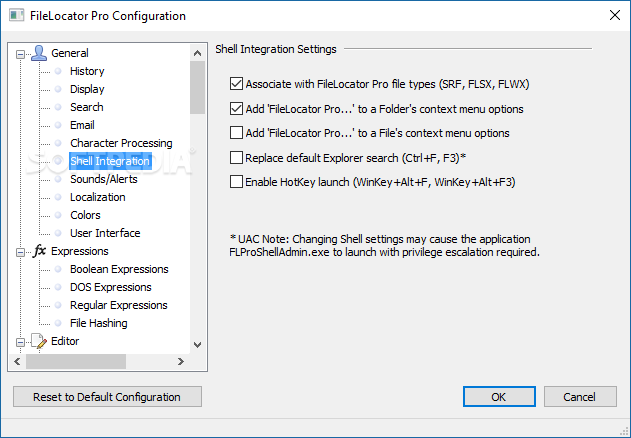The image size is (631, 438).
Task: Select the Editor category label
Action: coord(65,341)
